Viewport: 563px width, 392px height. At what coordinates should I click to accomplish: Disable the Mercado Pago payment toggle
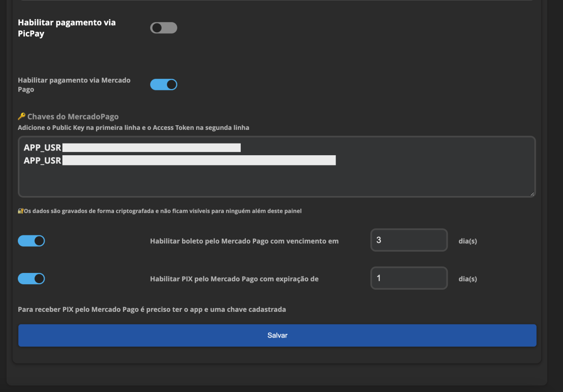(164, 84)
